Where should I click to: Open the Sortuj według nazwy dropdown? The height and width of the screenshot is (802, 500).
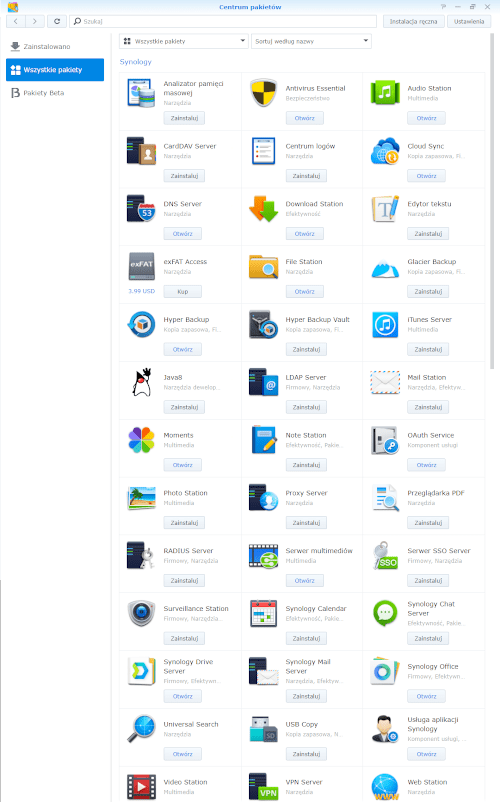(x=311, y=41)
